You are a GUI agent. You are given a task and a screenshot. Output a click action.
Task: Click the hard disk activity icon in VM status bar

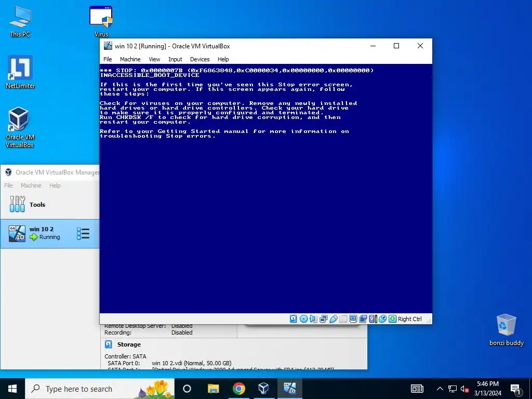coord(294,319)
